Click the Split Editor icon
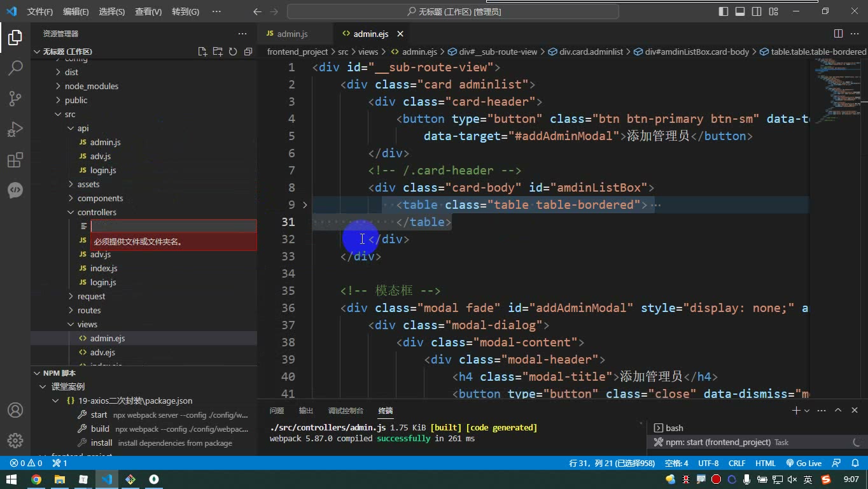Screen dimensions: 868x489 click(839, 34)
